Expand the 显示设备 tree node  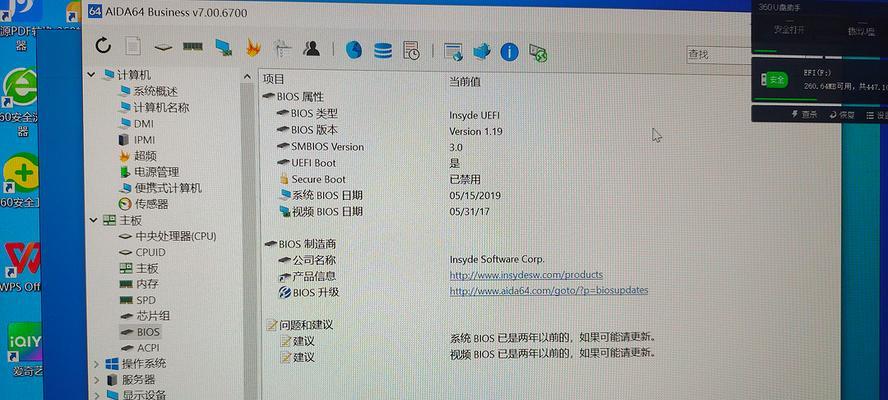tap(96, 395)
